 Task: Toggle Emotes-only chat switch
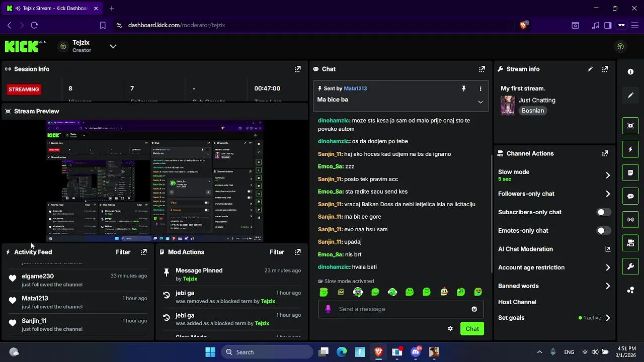click(604, 230)
